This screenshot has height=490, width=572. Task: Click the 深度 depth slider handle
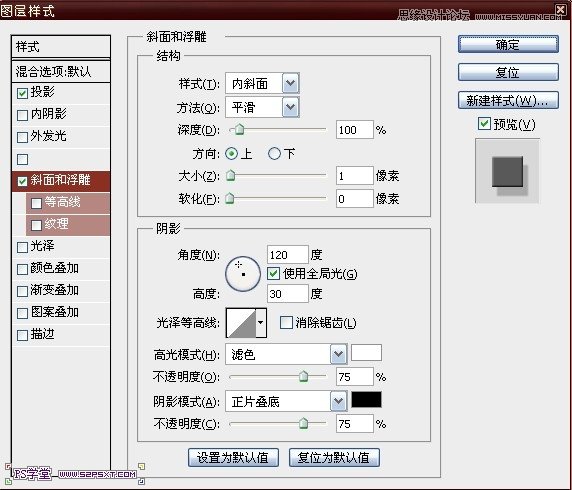[x=239, y=130]
